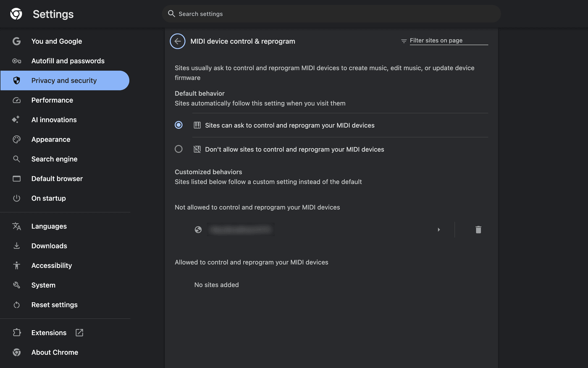This screenshot has height=368, width=588.
Task: Click the search magnifier icon in Search settings
Action: [x=171, y=13]
